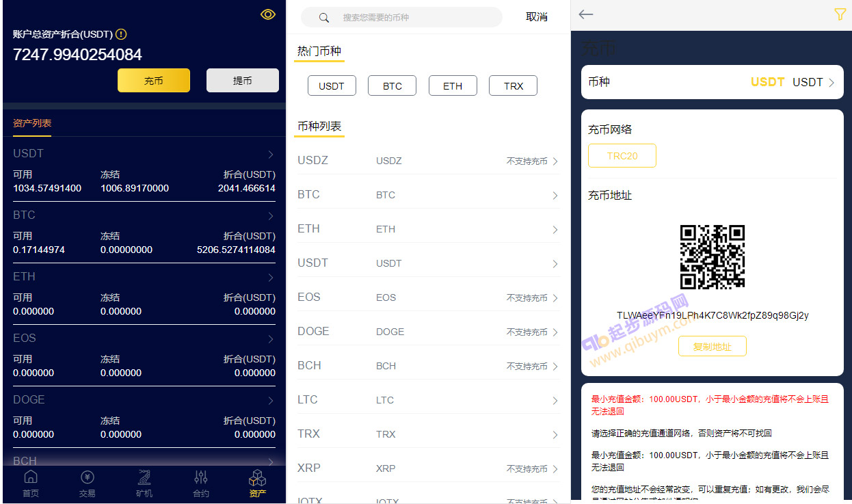Open ETH row chevron in coin list
852x504 pixels.
(555, 230)
